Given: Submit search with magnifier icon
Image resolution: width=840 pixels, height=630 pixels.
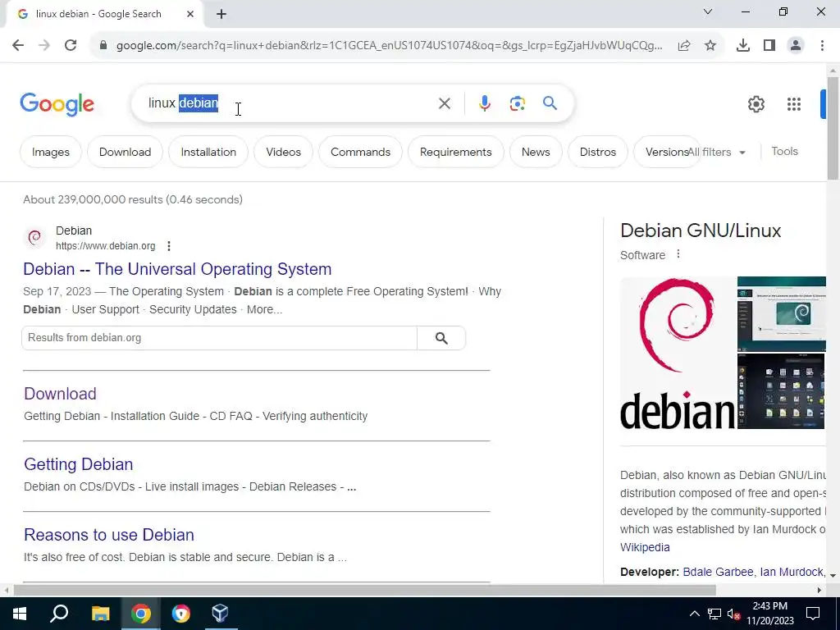Looking at the screenshot, I should coord(550,103).
